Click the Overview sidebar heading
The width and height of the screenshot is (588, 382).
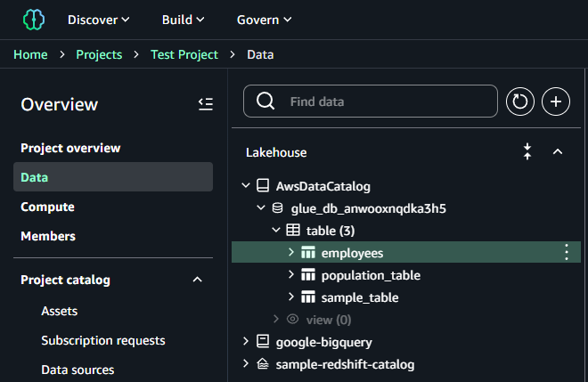tap(60, 104)
